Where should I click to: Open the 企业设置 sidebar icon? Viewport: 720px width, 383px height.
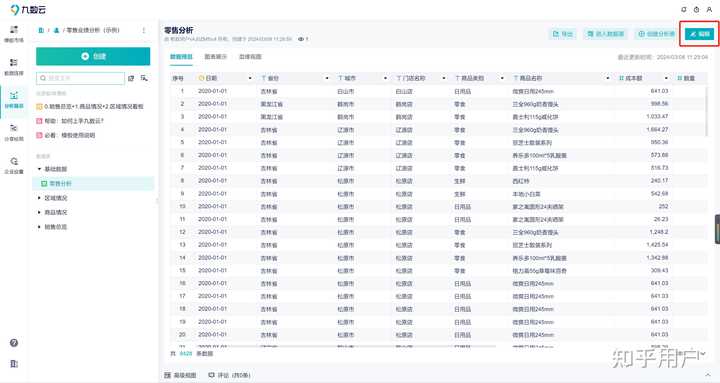click(14, 165)
